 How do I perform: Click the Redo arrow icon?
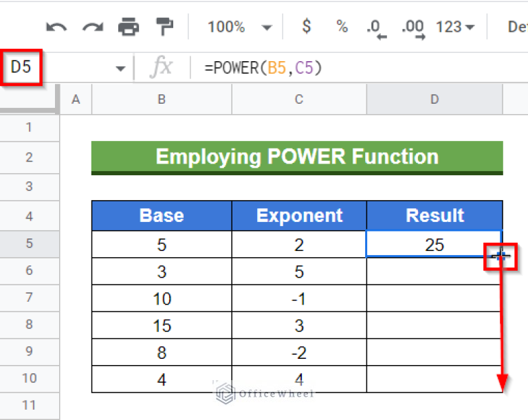click(93, 27)
